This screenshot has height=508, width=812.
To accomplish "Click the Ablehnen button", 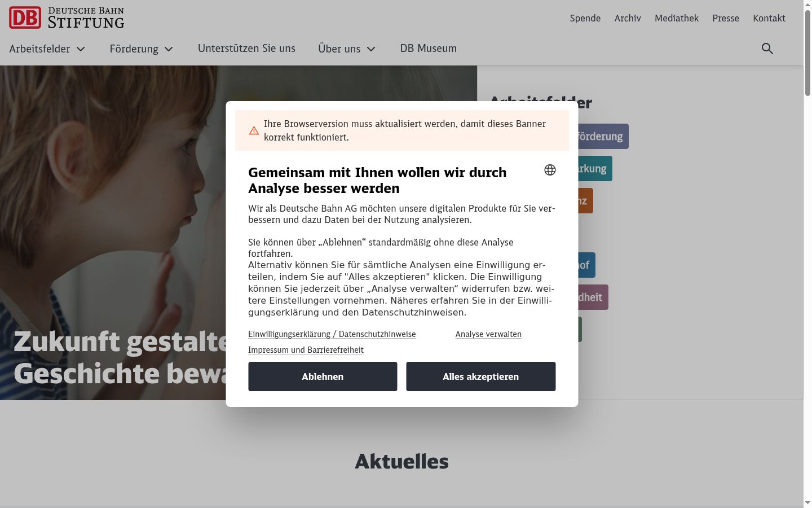I will (323, 376).
